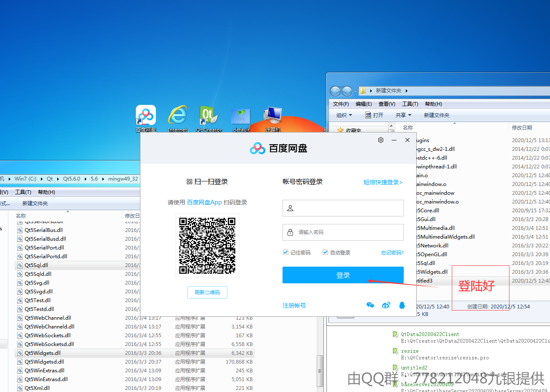550x392 pixels.
Task: Select 5OpenGL.dll in right explorer
Action: pyautogui.click(x=432, y=254)
